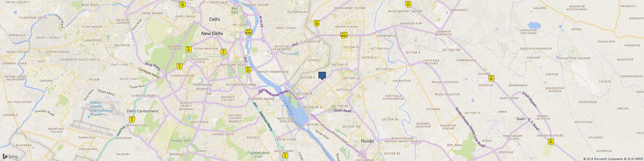Select NH 8 shield near Mahipalpur
Viewport: 644px width, 161px height.
click(132, 119)
